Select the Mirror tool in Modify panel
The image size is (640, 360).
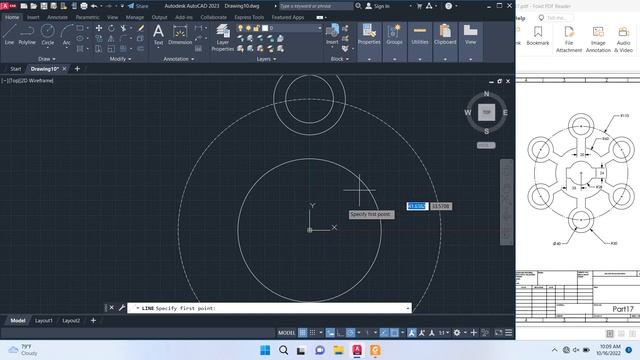pos(111,38)
